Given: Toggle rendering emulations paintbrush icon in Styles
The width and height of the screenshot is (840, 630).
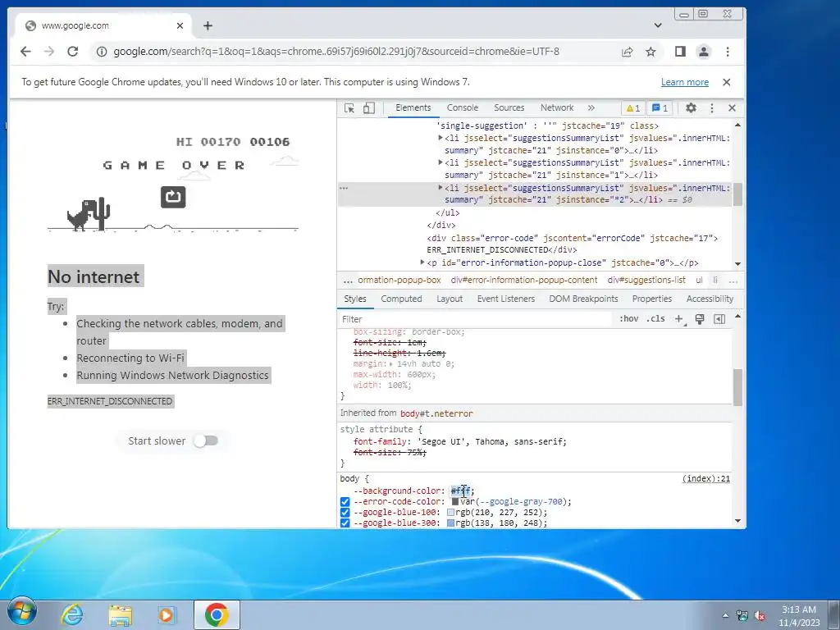Looking at the screenshot, I should coord(699,319).
